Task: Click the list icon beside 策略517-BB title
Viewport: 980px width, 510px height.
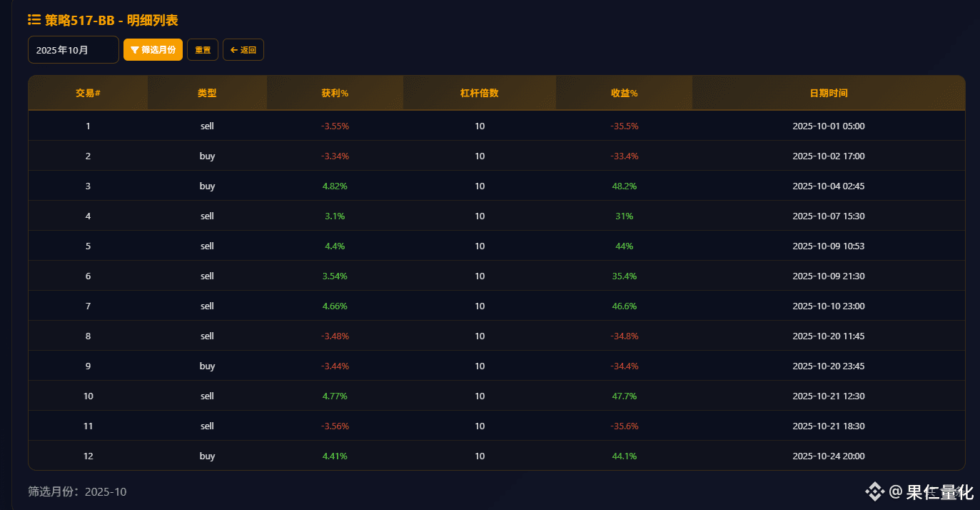Action: click(34, 19)
